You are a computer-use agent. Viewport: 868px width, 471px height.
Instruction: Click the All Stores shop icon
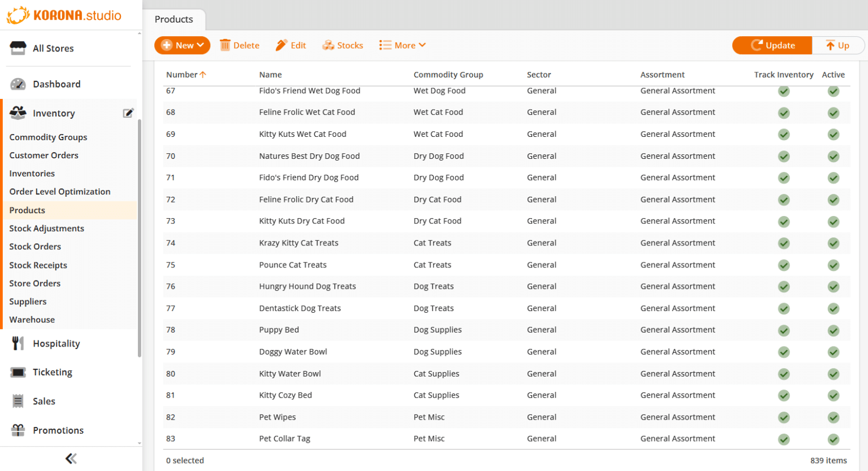(18, 48)
